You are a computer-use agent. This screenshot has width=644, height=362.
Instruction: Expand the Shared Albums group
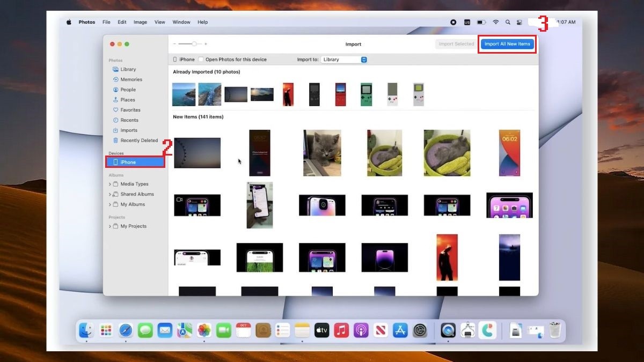pyautogui.click(x=110, y=194)
